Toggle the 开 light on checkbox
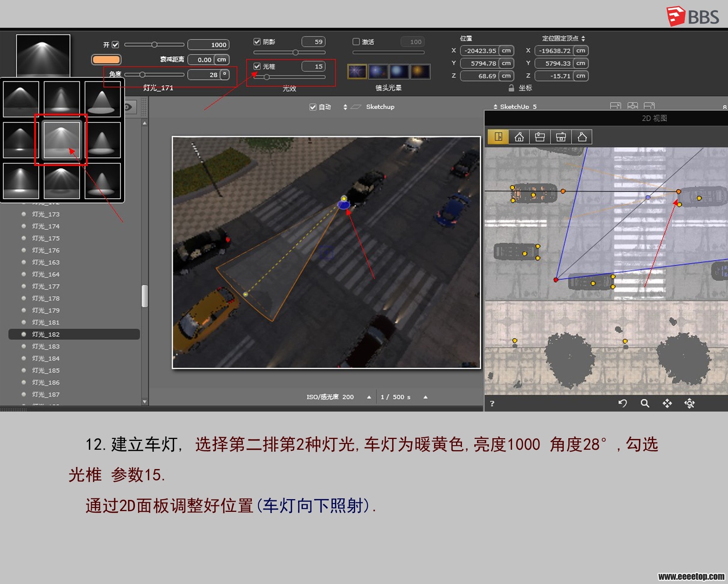Screen dimensions: 728x584 point(115,45)
